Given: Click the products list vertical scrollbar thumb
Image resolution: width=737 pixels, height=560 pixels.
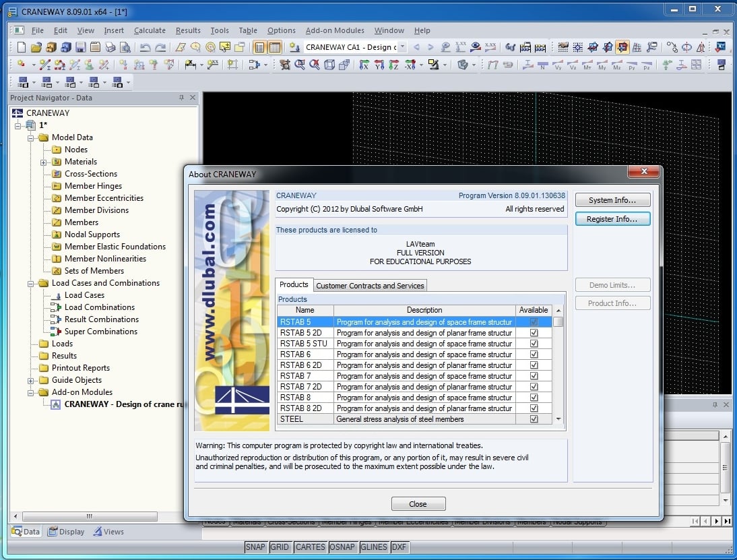Looking at the screenshot, I should (558, 322).
